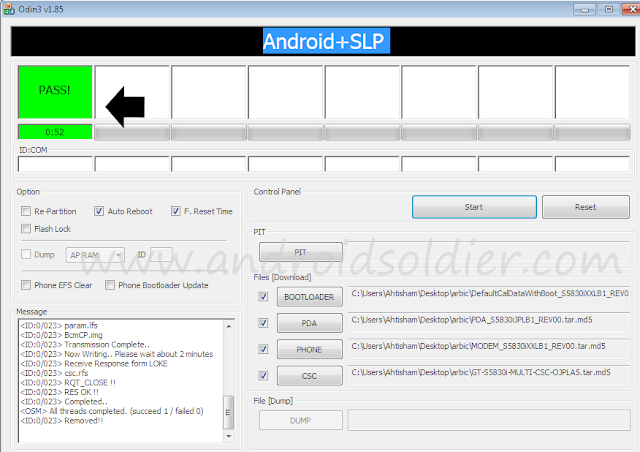Close the Odin3 window
This screenshot has height=452, width=640.
click(631, 9)
